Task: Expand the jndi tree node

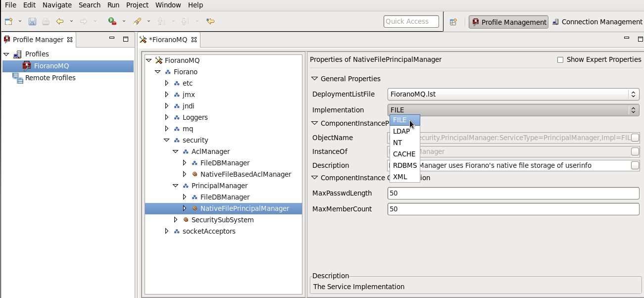Action: [167, 106]
